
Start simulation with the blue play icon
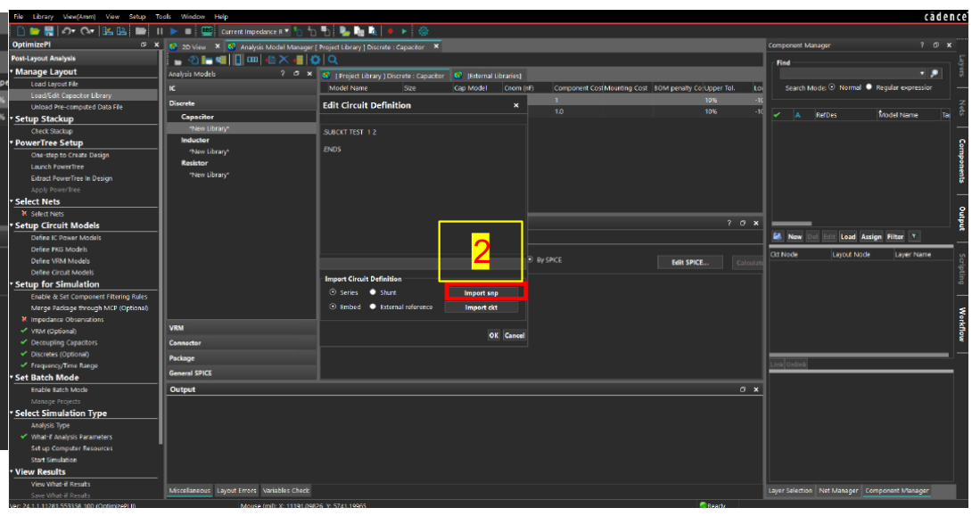point(174,31)
